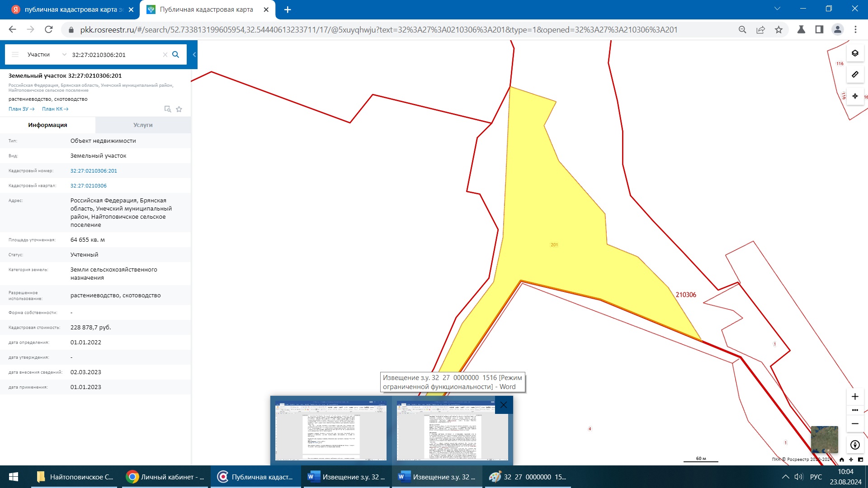
Task: Click into the cadastral number search input
Action: point(115,55)
